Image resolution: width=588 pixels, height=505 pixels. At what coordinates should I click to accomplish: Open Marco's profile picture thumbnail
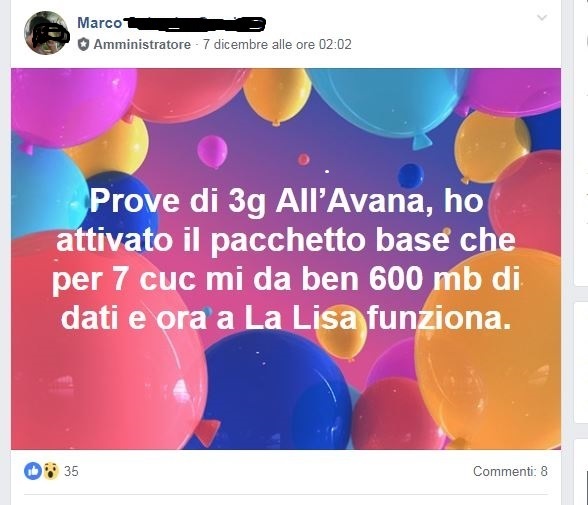pyautogui.click(x=46, y=33)
